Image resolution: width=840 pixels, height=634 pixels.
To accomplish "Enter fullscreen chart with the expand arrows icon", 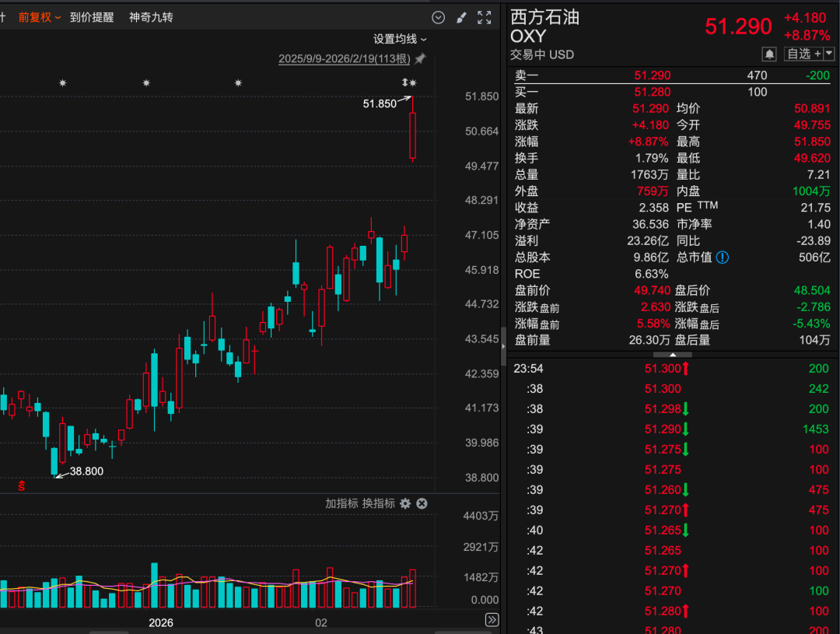I will 485,18.
